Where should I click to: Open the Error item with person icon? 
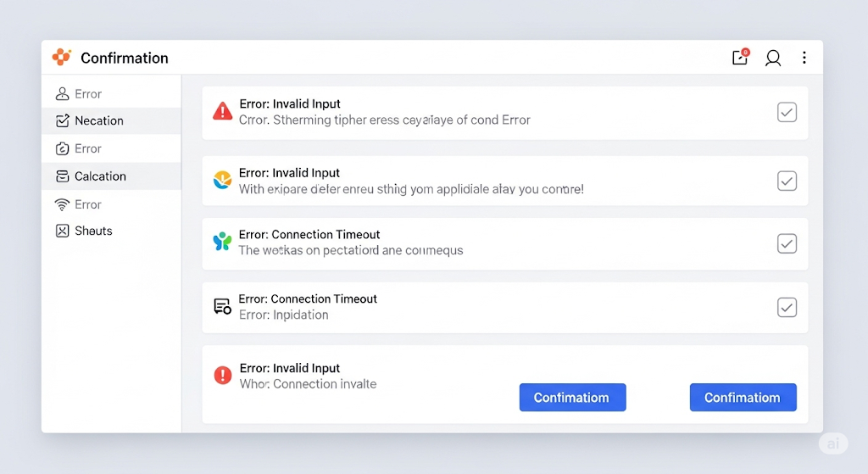point(111,93)
